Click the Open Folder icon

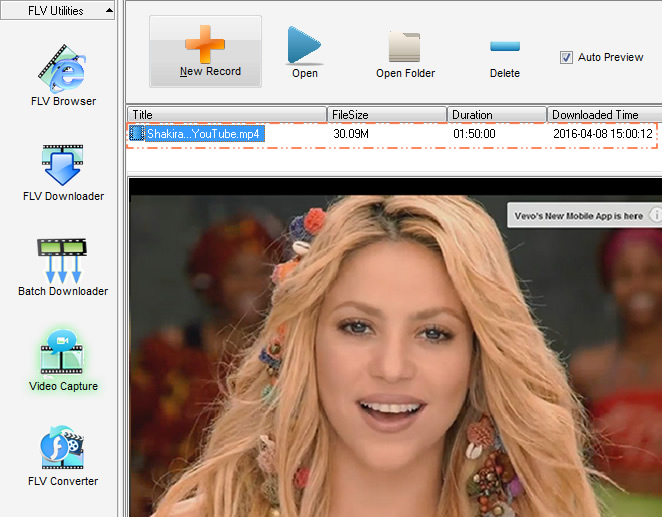pyautogui.click(x=404, y=47)
